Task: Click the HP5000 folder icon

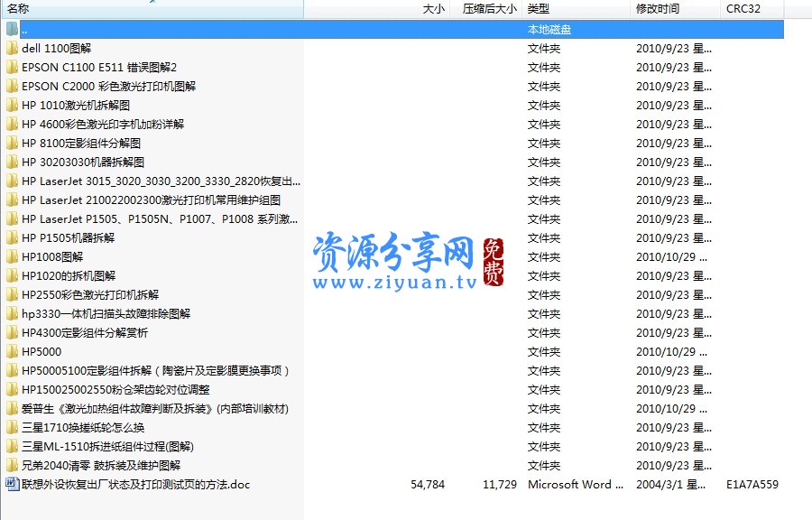Action: pyautogui.click(x=12, y=352)
